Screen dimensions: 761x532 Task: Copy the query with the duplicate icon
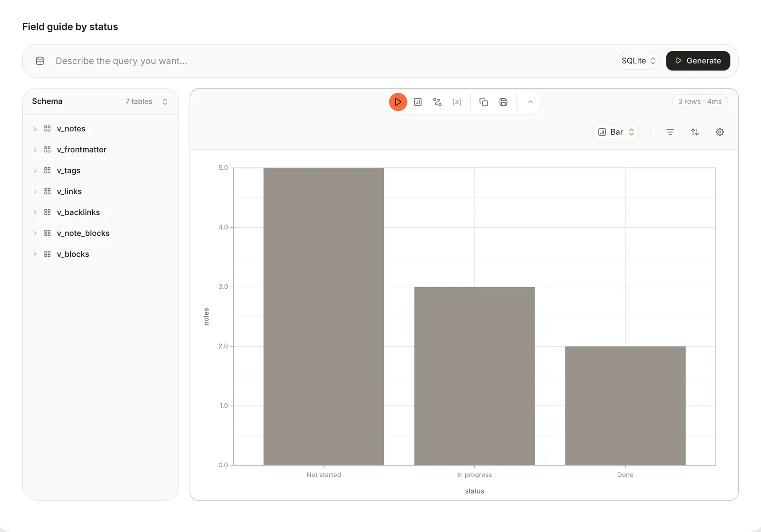click(484, 102)
